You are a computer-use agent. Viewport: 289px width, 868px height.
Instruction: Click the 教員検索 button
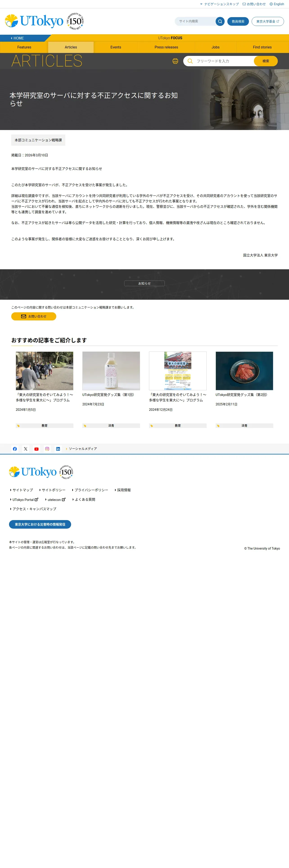point(238,21)
